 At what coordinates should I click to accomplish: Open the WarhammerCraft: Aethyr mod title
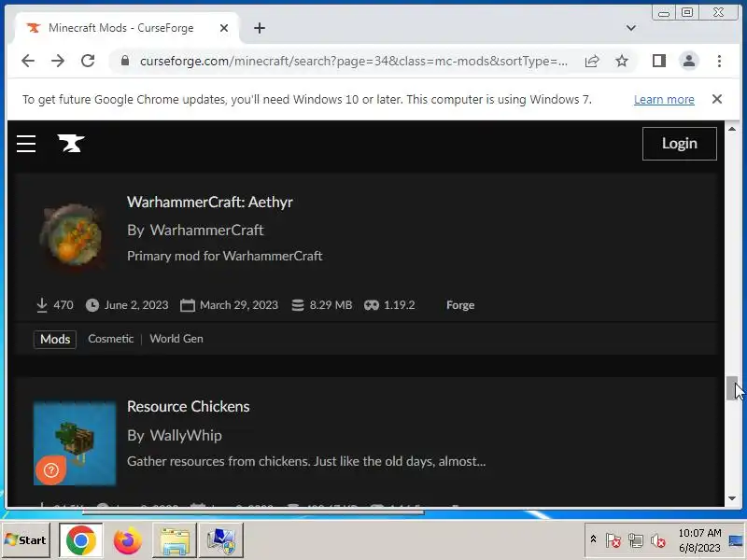[209, 202]
